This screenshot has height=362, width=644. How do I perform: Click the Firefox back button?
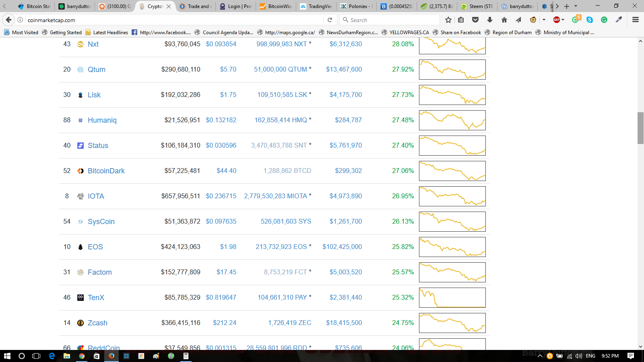[x=8, y=20]
